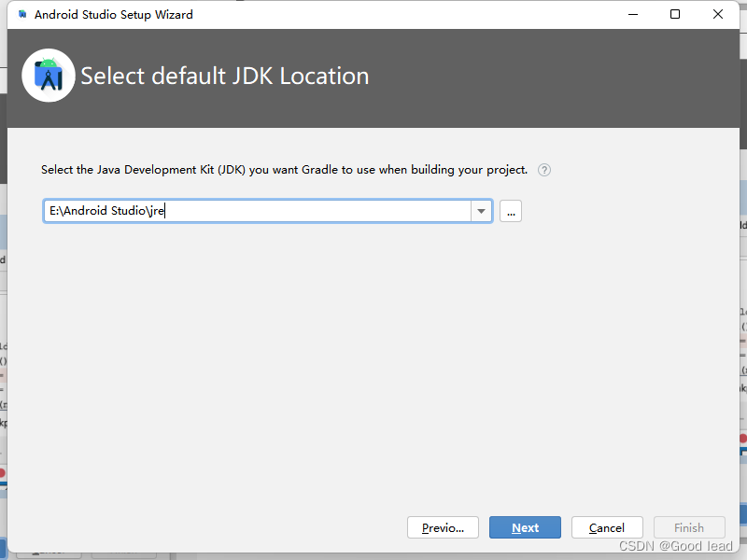Click 'Android Studio Setup Wizard' title text
This screenshot has width=747, height=560.
point(114,15)
